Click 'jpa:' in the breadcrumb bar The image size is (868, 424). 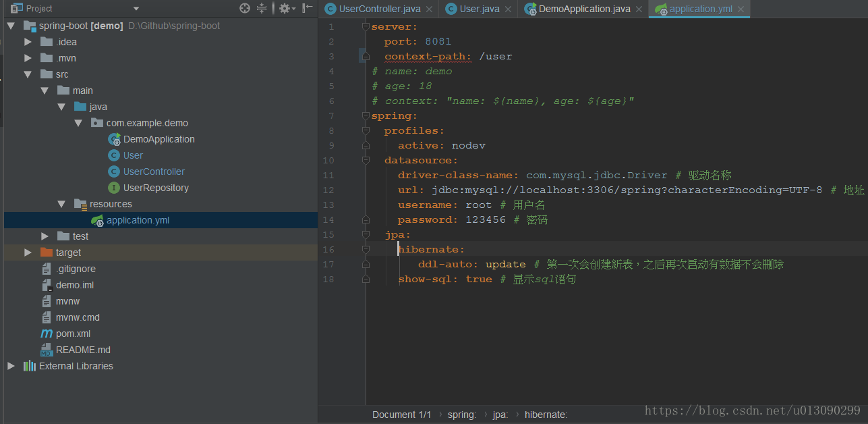pyautogui.click(x=500, y=415)
